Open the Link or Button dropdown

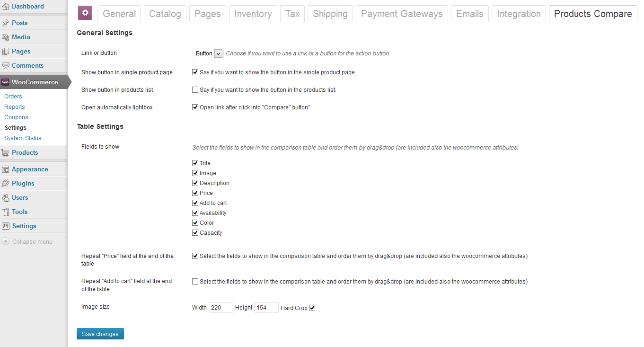[x=208, y=53]
